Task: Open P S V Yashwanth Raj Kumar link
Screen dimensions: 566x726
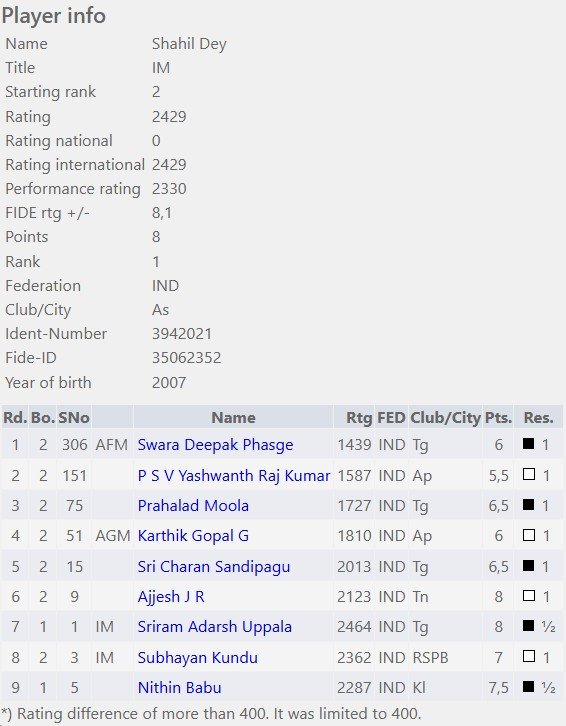Action: (234, 476)
